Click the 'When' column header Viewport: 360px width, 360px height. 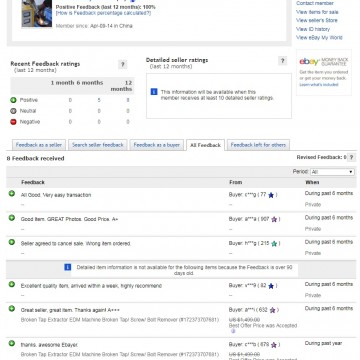click(x=312, y=182)
